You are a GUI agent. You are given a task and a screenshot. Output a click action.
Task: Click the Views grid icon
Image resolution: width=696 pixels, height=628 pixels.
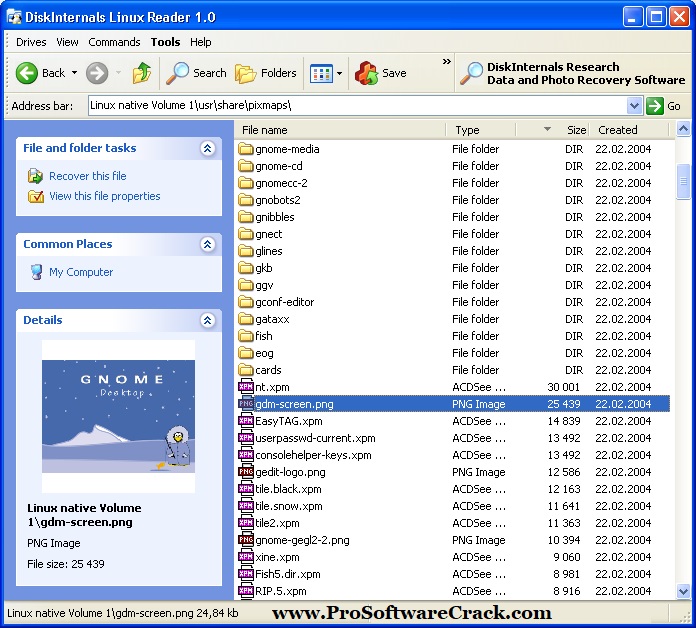(321, 73)
